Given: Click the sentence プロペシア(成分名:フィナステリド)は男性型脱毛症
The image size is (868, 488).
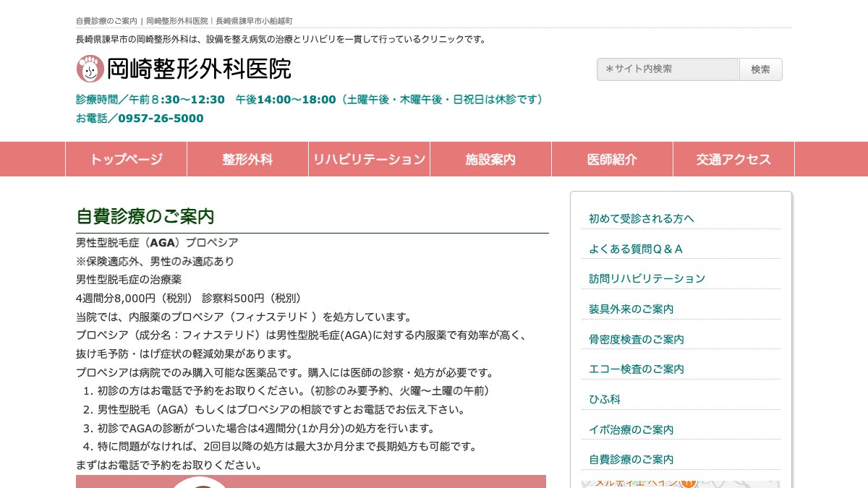Looking at the screenshot, I should (x=302, y=335).
